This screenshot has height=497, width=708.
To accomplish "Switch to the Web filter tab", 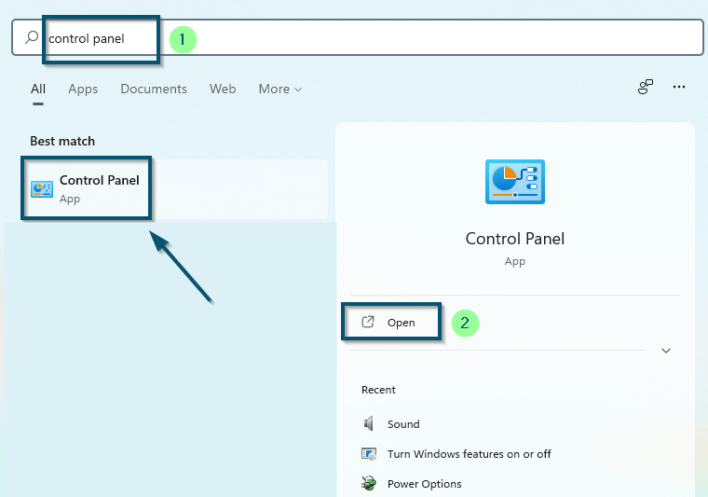I will pos(222,89).
